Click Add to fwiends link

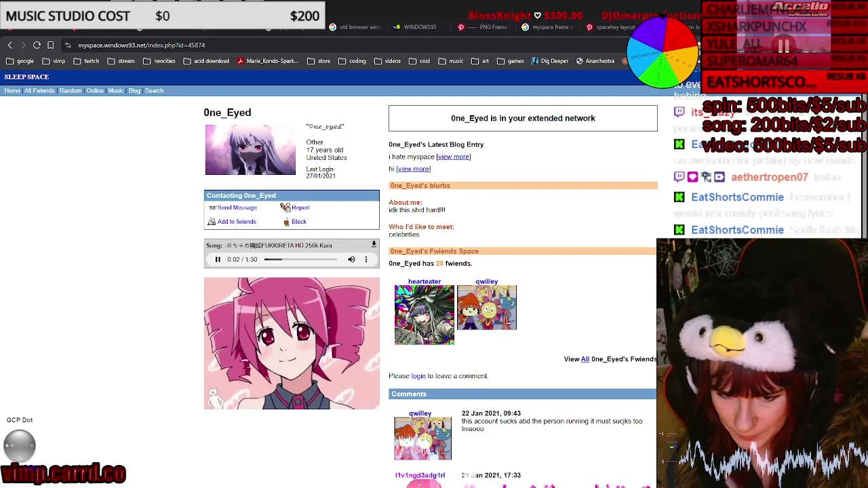coord(237,222)
